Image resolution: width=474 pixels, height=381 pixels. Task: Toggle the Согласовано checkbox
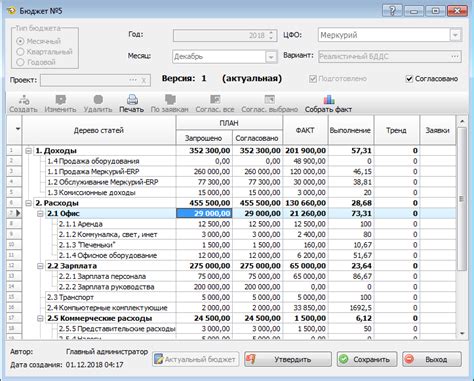coord(409,79)
